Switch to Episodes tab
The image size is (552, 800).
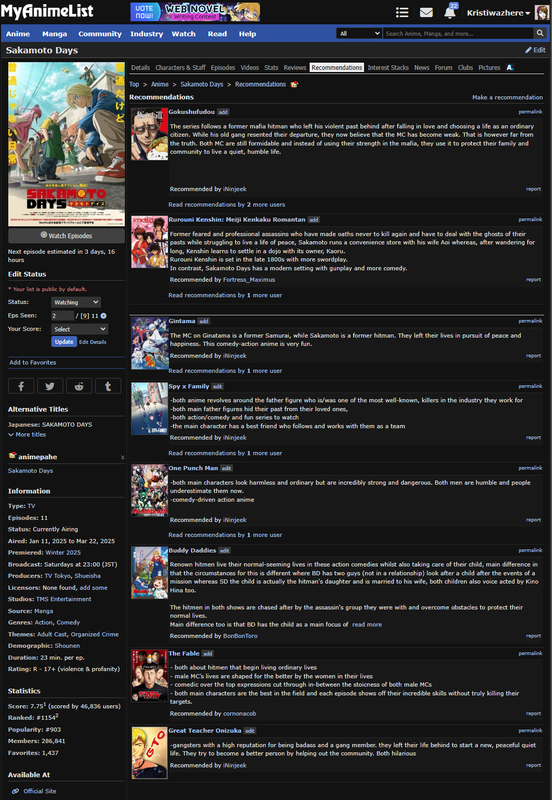[223, 67]
